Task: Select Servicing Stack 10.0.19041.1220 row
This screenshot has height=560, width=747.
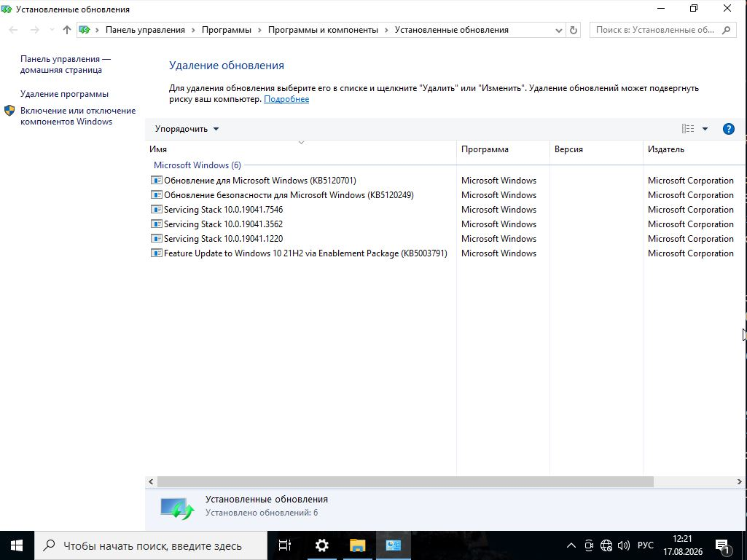Action: click(445, 239)
